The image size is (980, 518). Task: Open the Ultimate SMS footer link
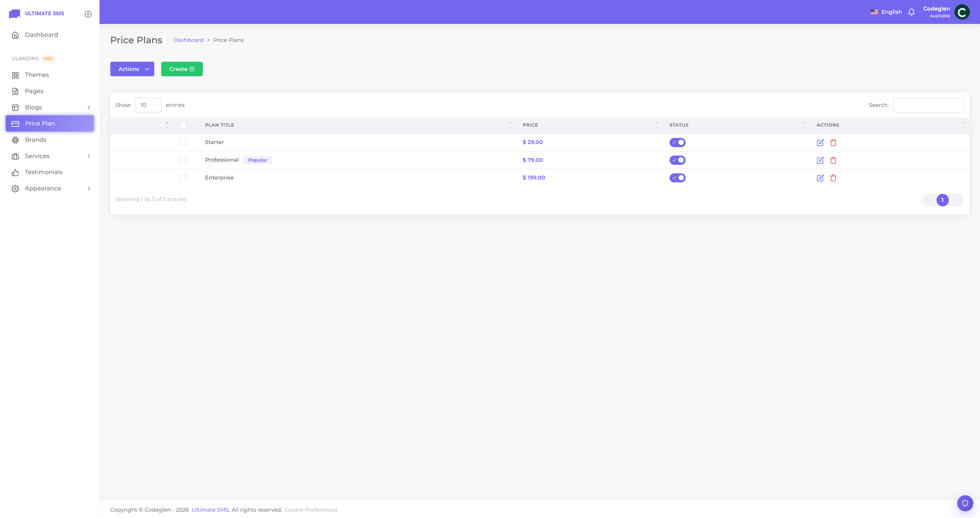tap(210, 510)
